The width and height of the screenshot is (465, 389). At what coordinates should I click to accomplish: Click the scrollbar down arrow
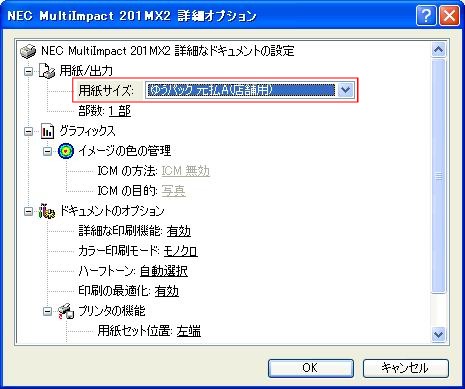[438, 334]
